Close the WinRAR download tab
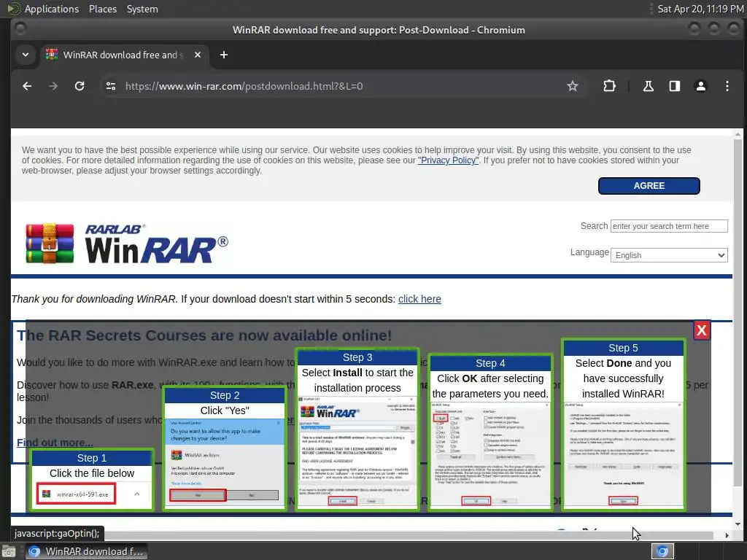The height and width of the screenshot is (560, 747). pos(198,55)
